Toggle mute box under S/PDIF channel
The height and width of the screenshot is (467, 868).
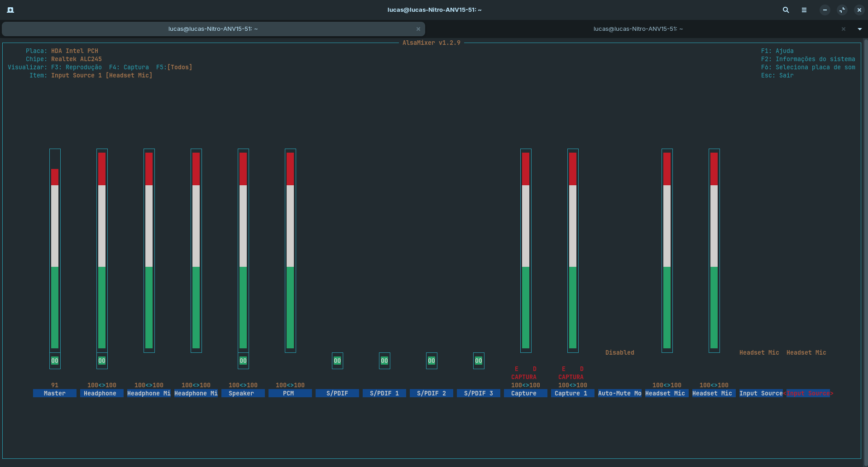pyautogui.click(x=337, y=361)
